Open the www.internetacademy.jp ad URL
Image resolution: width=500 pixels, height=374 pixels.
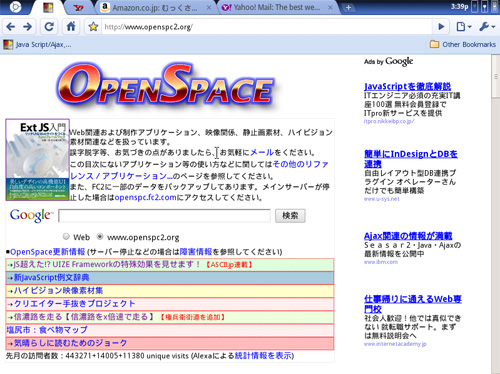pos(395,344)
